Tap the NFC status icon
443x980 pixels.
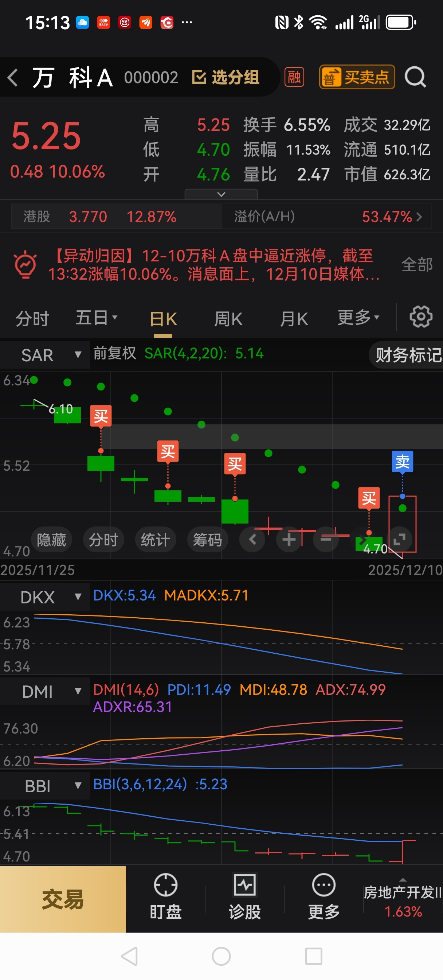click(x=282, y=23)
